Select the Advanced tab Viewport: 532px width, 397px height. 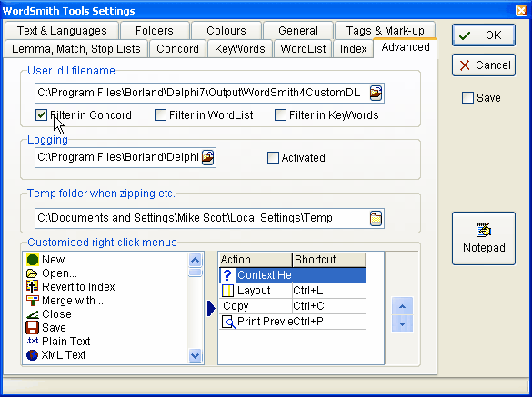(406, 47)
